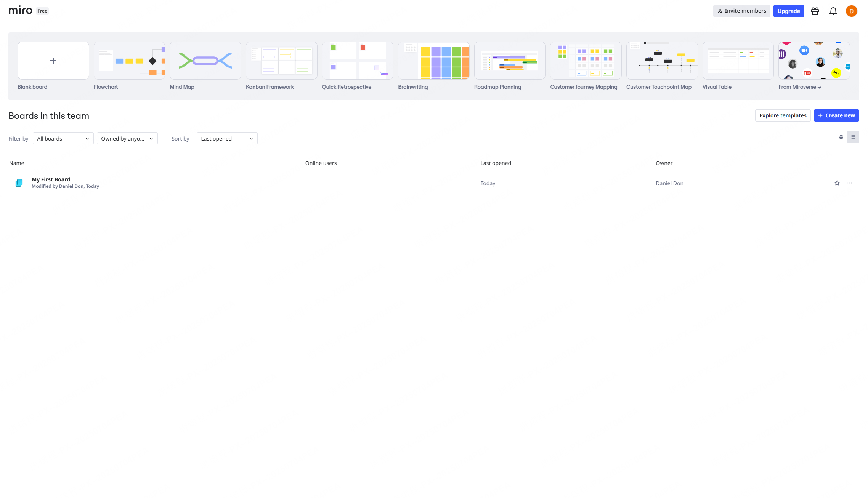
Task: Click the Invite members button
Action: [x=741, y=11]
